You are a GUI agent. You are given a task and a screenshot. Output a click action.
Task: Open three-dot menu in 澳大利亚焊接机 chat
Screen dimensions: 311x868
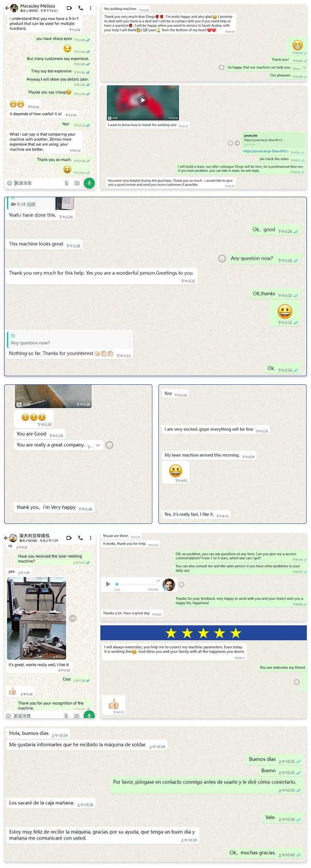click(x=90, y=538)
